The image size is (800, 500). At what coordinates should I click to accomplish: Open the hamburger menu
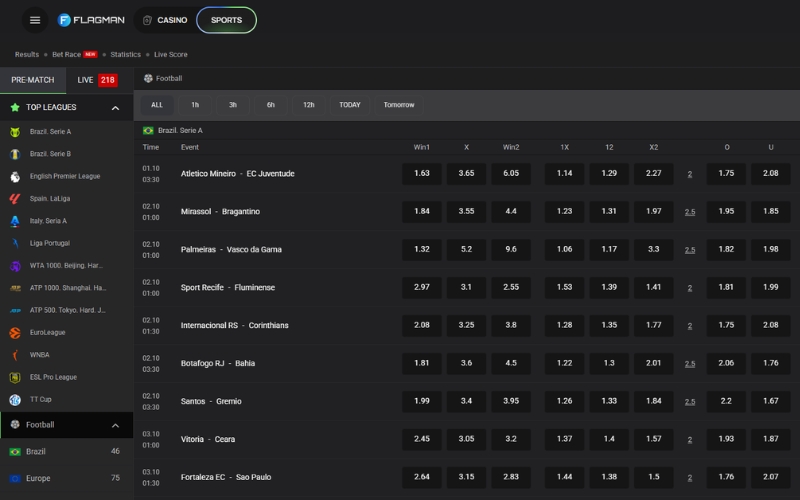click(35, 20)
